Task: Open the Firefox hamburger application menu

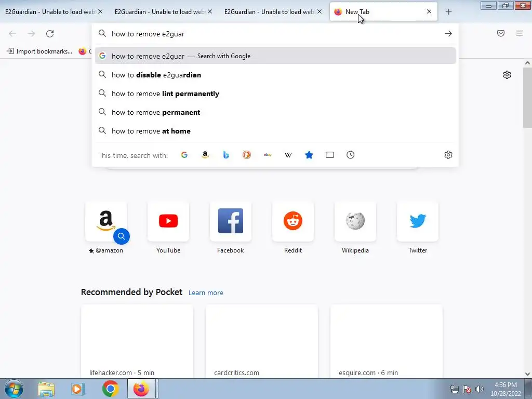Action: (x=520, y=33)
